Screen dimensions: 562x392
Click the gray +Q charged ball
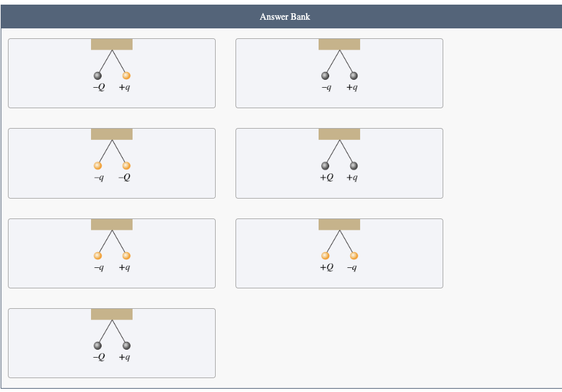coord(325,166)
